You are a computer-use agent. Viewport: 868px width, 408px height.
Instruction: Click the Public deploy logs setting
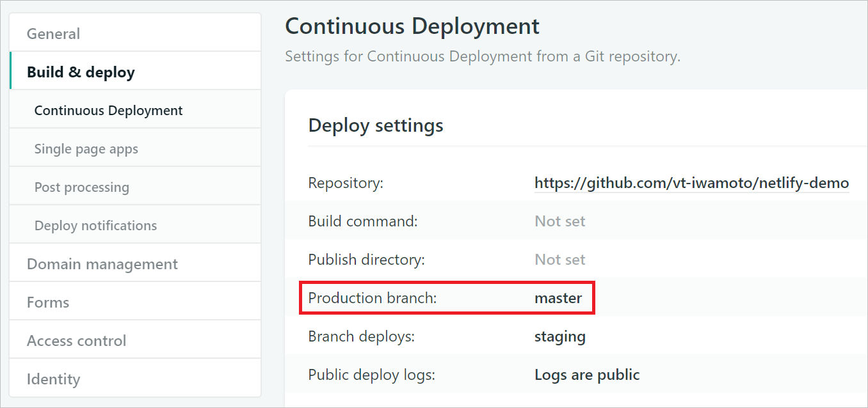[586, 374]
